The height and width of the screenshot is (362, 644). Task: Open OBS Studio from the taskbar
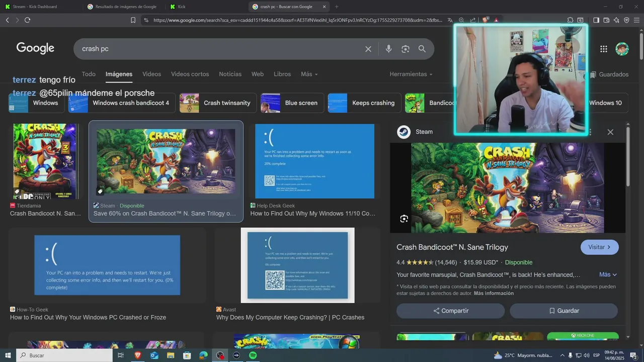(220, 355)
